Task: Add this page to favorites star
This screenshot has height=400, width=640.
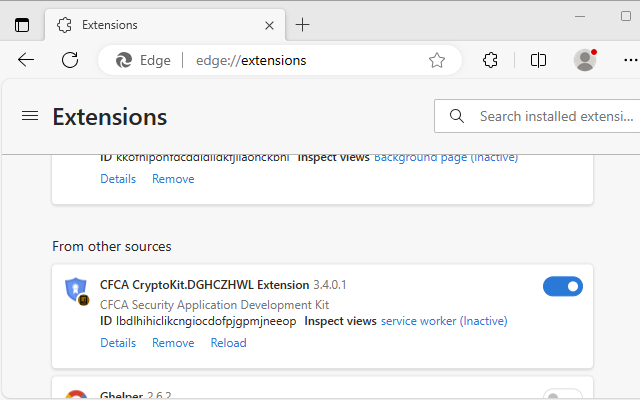Action: (437, 60)
